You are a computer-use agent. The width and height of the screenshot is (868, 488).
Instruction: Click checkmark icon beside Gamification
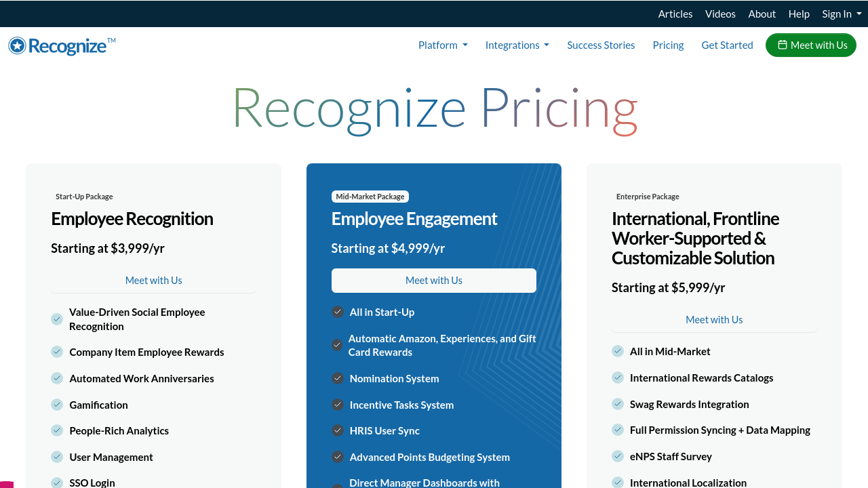click(57, 405)
